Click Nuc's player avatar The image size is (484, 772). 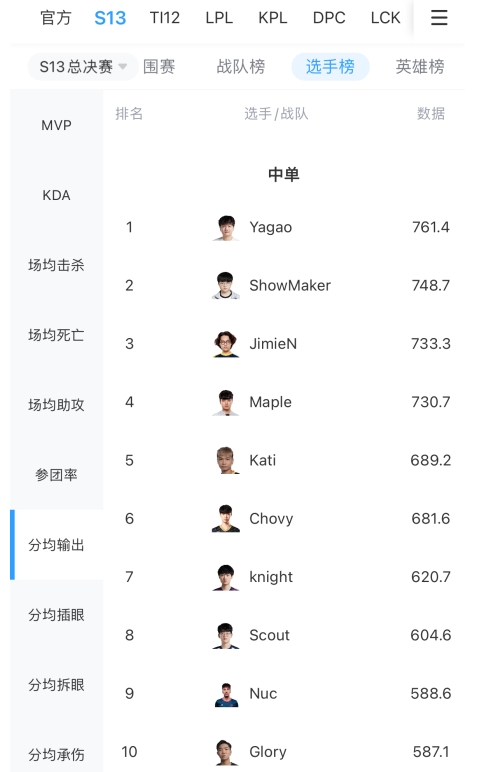[x=226, y=694]
